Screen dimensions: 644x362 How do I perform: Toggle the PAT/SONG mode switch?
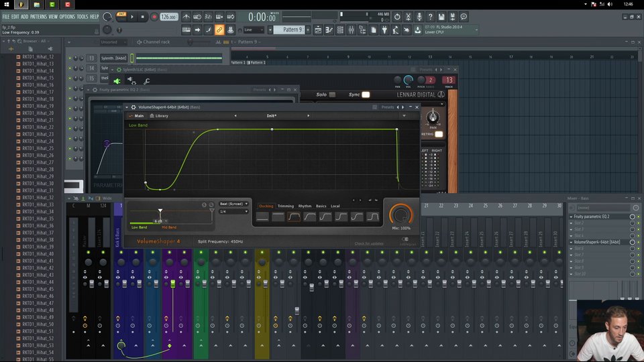(x=121, y=16)
